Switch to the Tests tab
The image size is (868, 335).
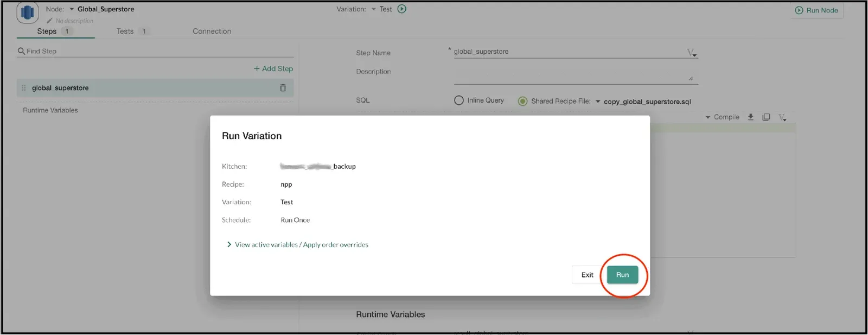pyautogui.click(x=125, y=31)
